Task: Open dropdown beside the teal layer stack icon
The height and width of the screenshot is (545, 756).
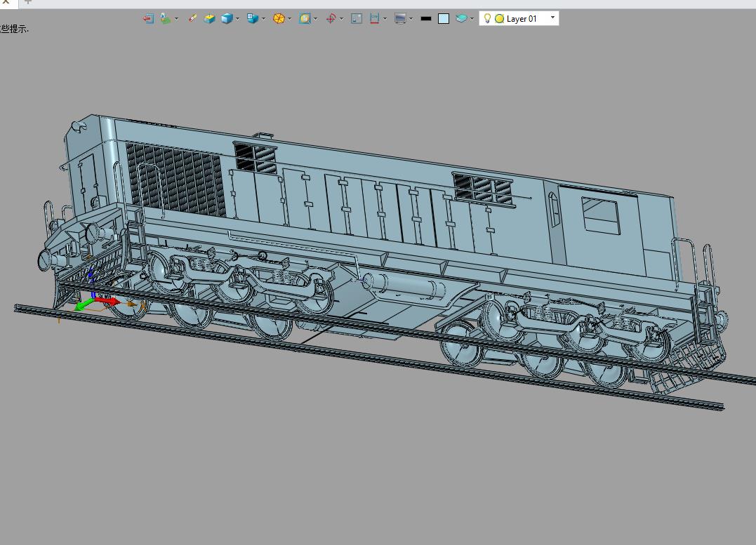Action: pos(472,19)
